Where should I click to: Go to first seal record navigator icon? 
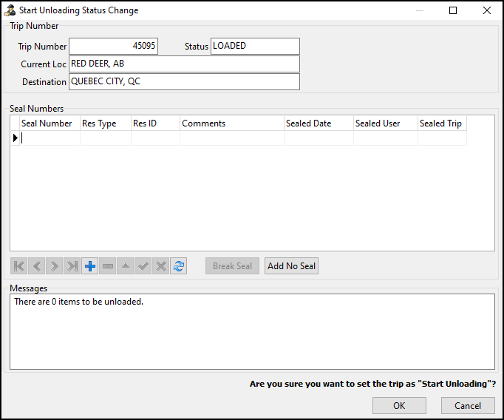[x=19, y=266]
